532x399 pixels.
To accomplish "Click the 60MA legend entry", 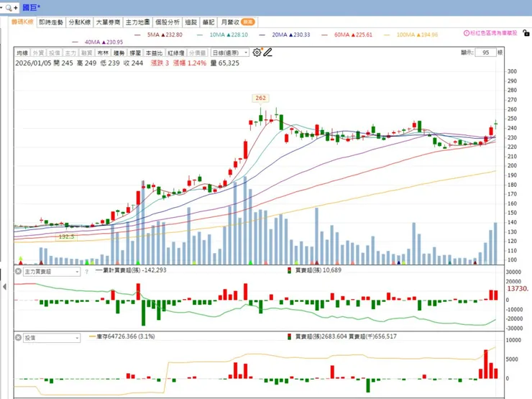I will [x=347, y=35].
